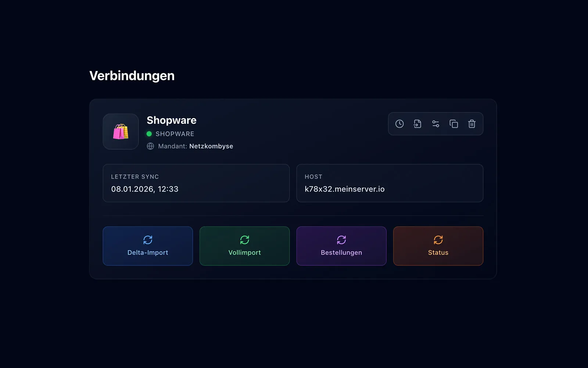Click the SHOPWARE type label
This screenshot has height=368, width=588.
pos(175,134)
